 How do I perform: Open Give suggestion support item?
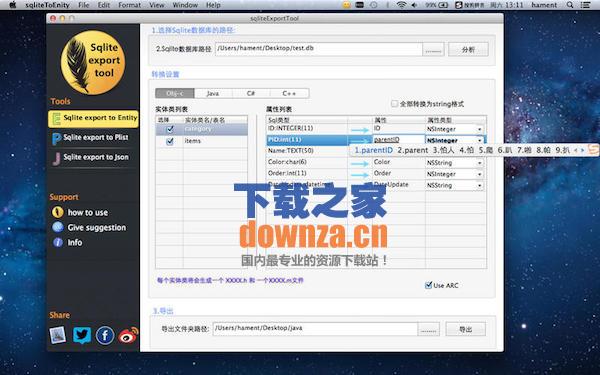click(x=89, y=227)
